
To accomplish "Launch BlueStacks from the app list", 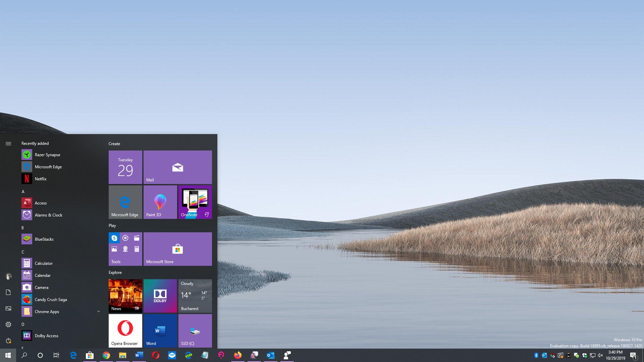I will coord(60,239).
